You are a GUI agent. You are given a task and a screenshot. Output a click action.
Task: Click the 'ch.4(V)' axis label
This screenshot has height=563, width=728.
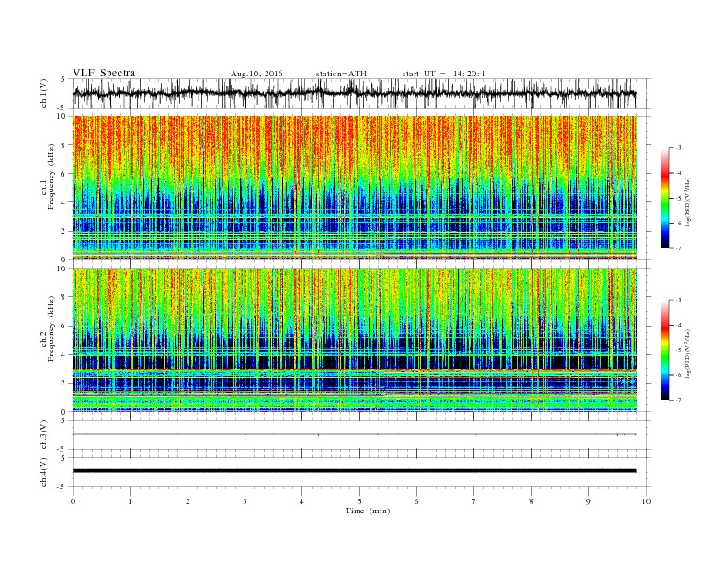pos(44,472)
